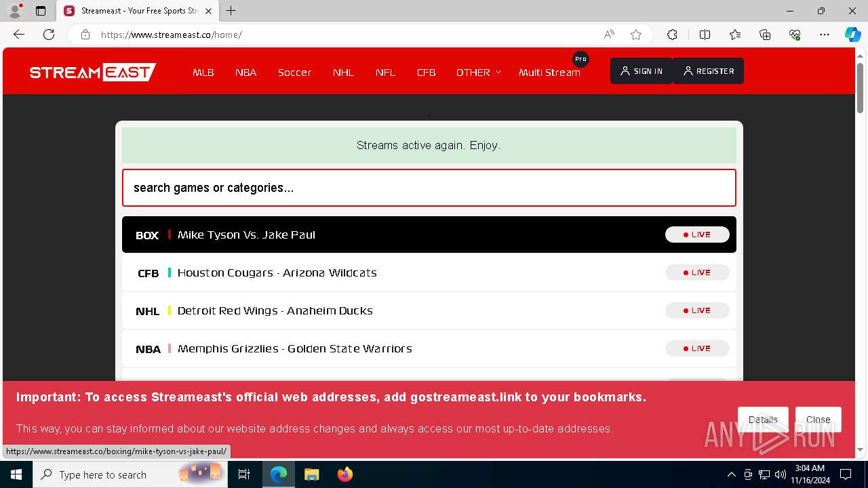Open the Edge profile icon

coord(14,11)
